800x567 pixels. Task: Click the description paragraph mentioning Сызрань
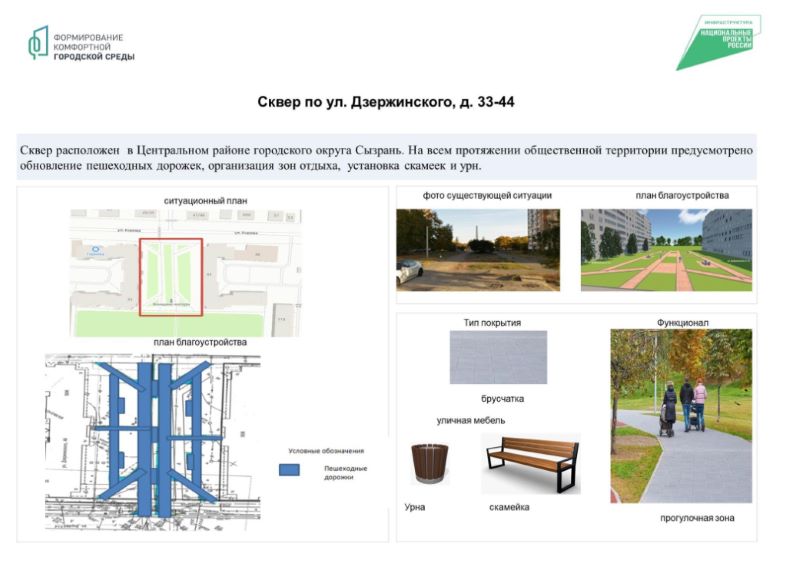pos(386,157)
